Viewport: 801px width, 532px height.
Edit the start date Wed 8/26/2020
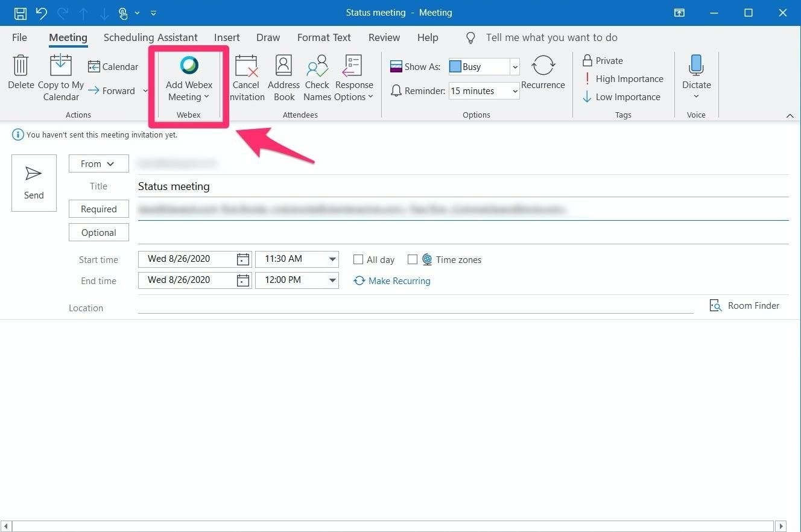coord(187,259)
